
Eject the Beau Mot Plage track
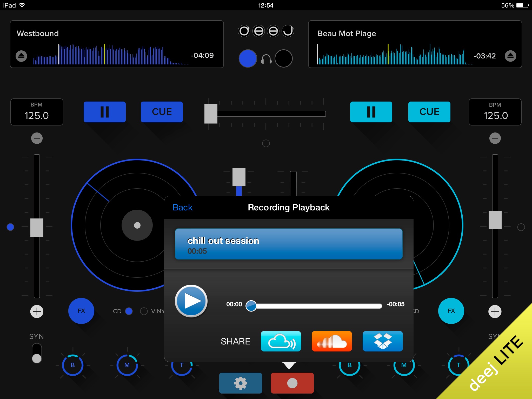click(x=510, y=56)
